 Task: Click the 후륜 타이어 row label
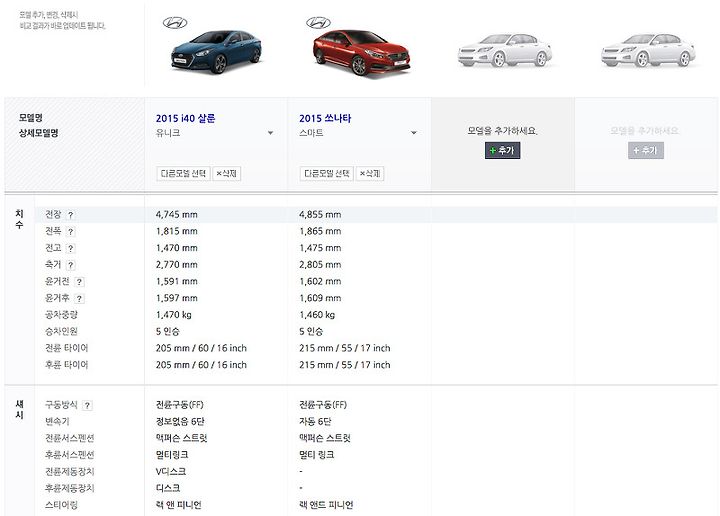coord(67,365)
